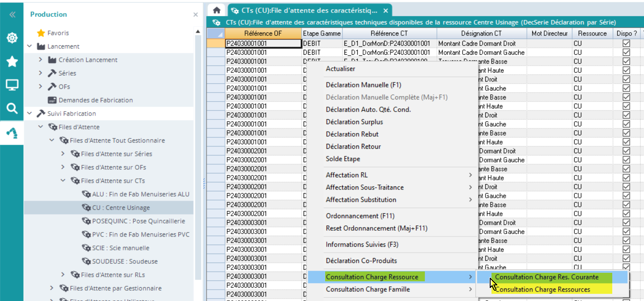Image resolution: width=644 pixels, height=301 pixels.
Task: Select Consultation Charge Res. Courante submenu item
Action: tap(547, 277)
